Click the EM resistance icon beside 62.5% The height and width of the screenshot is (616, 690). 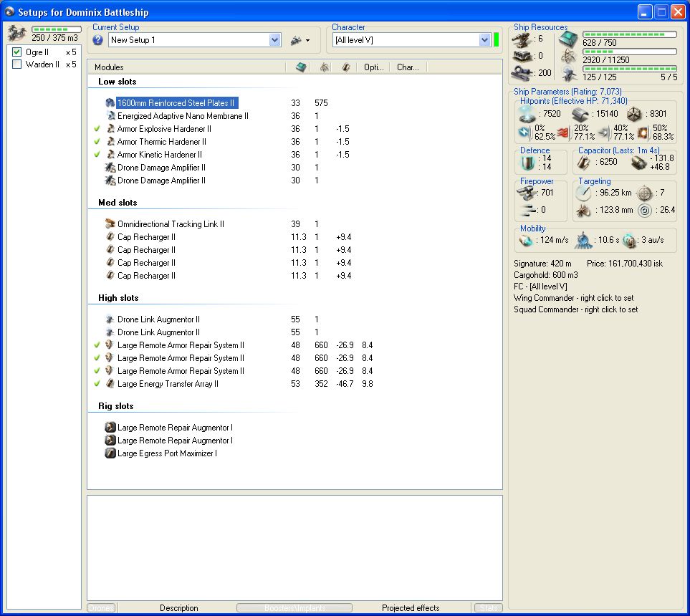tap(524, 133)
